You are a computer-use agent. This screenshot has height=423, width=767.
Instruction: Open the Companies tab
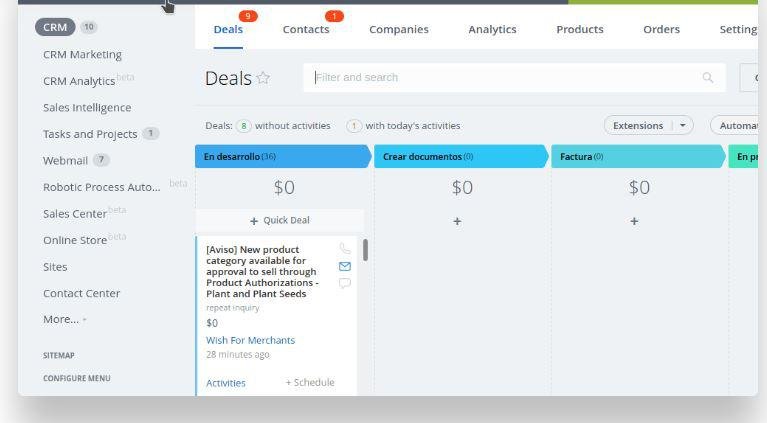tap(398, 29)
